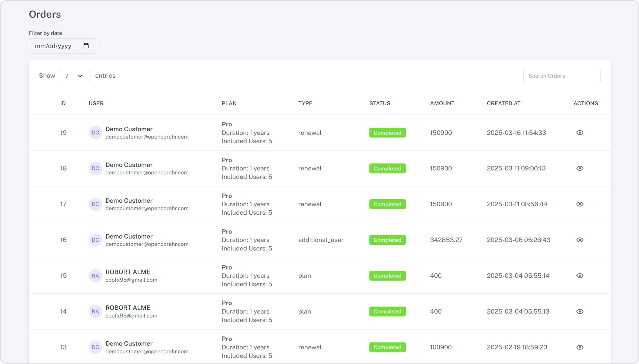The image size is (639, 364).
Task: Click ROBORT ALME name in order 14 row
Action: point(128,307)
